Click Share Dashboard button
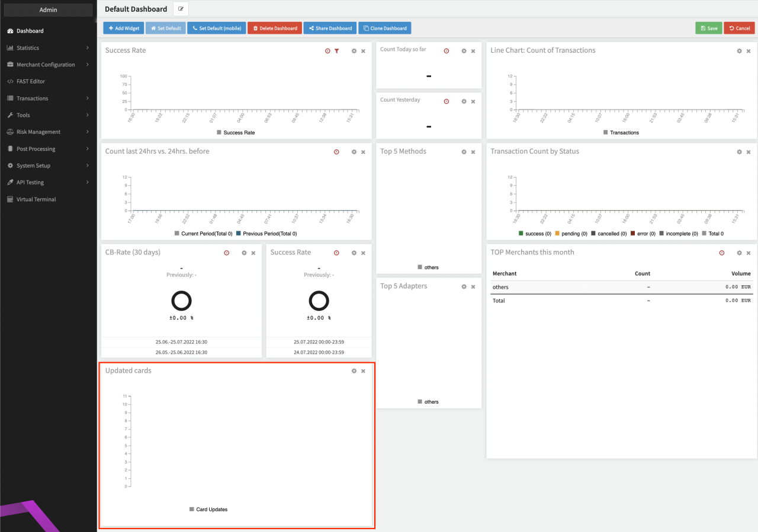 click(330, 28)
